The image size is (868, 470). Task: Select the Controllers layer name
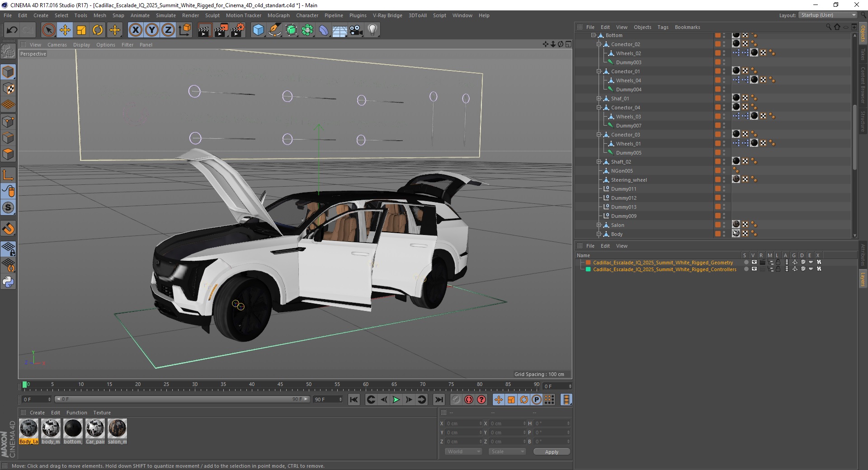point(665,269)
